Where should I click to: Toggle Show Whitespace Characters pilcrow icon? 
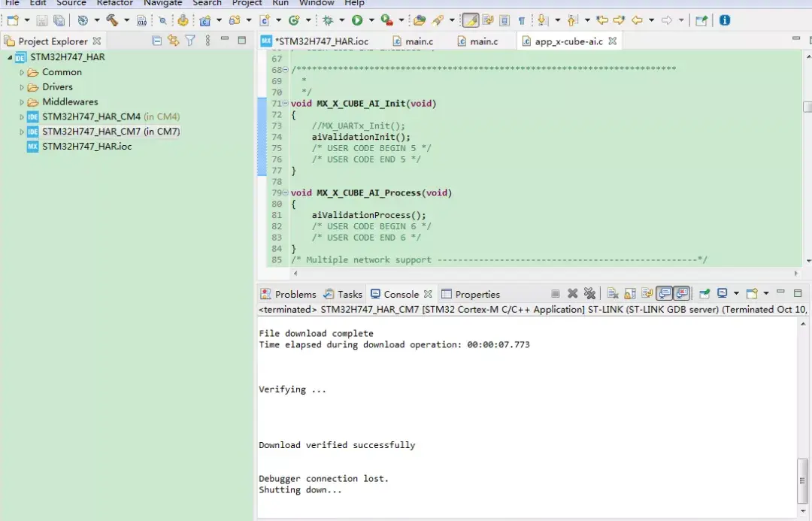click(522, 21)
